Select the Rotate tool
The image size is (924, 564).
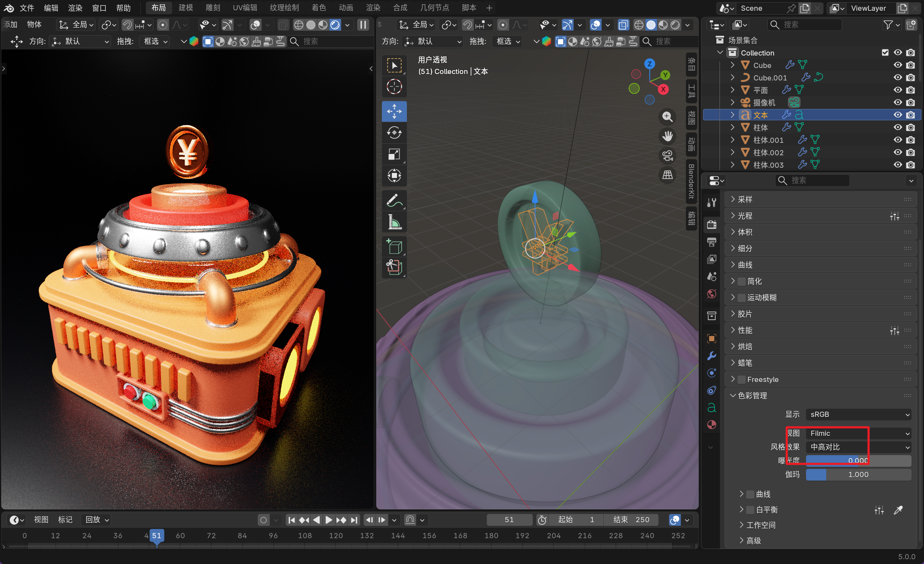(394, 133)
